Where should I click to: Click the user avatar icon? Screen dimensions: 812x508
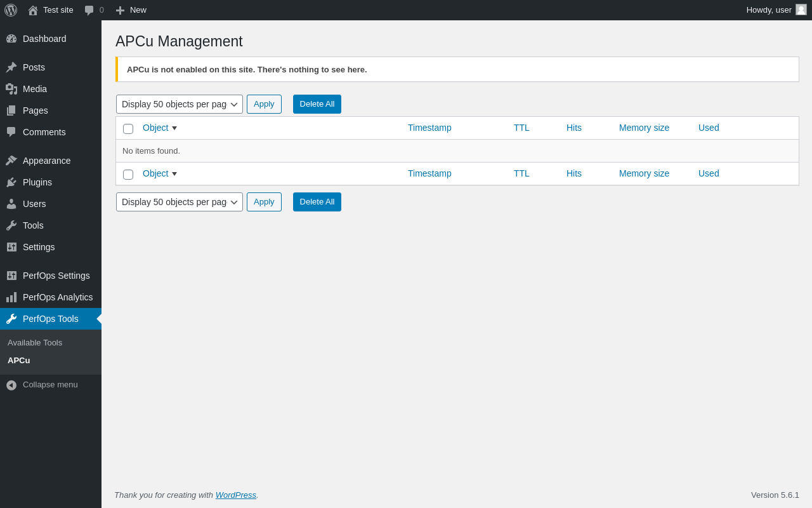pyautogui.click(x=801, y=10)
